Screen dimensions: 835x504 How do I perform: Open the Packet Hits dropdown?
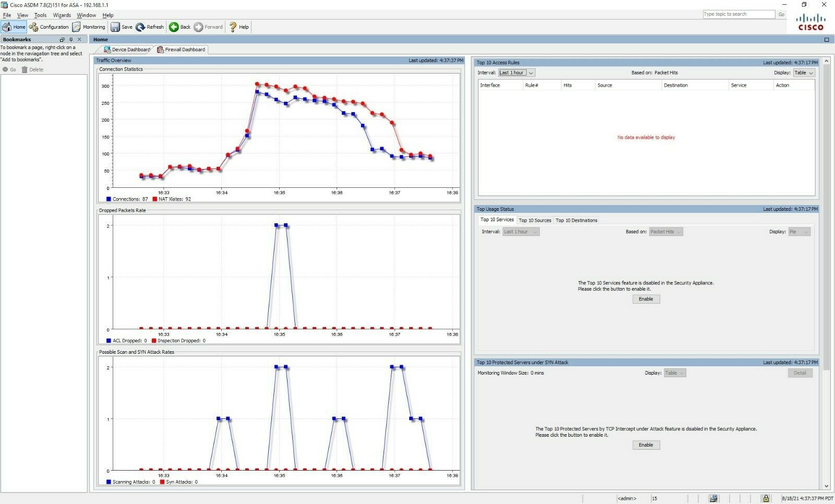[665, 232]
